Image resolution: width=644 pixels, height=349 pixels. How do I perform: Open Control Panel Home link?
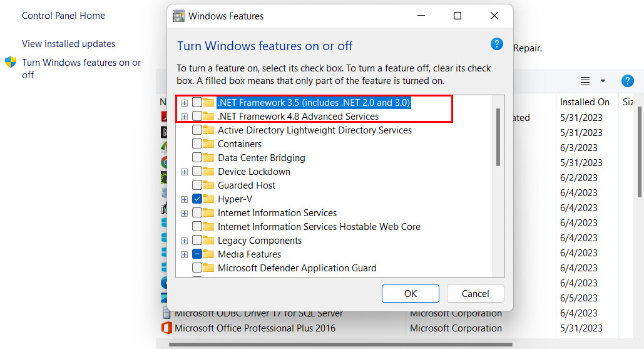[63, 16]
